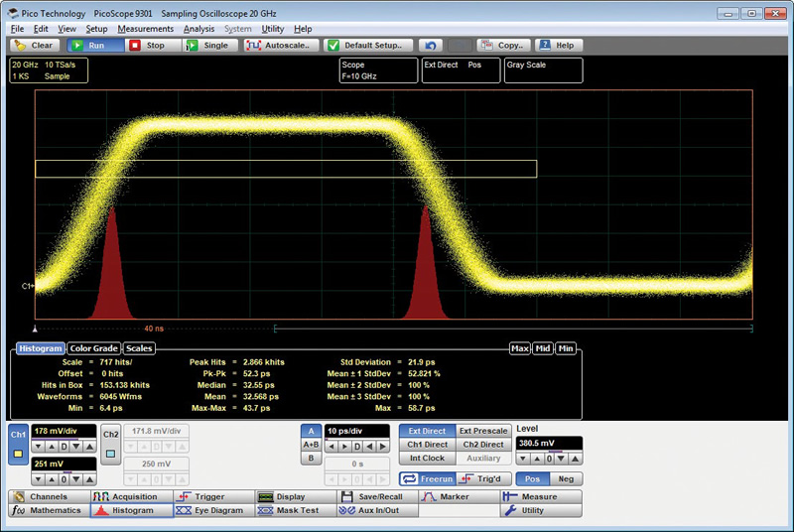794x532 pixels.
Task: Trigger a Single acquisition
Action: pos(210,46)
